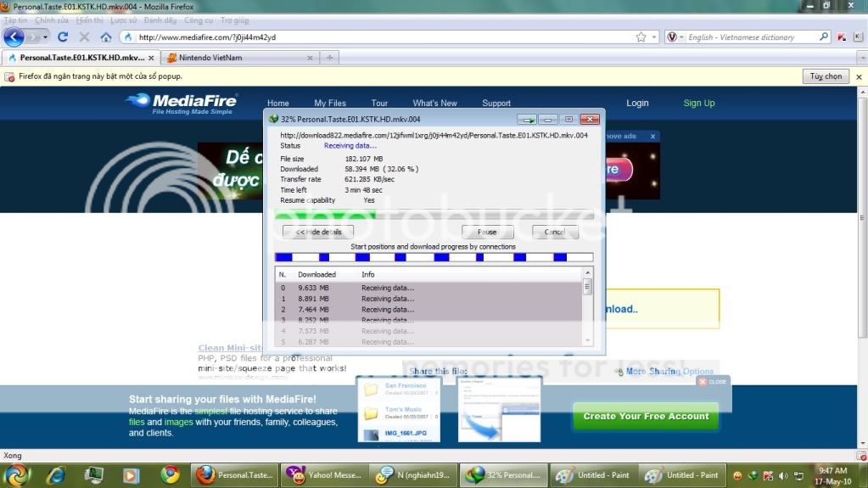Open the search engine selector dropdown
Viewport: 868px width, 488px height.
click(675, 37)
